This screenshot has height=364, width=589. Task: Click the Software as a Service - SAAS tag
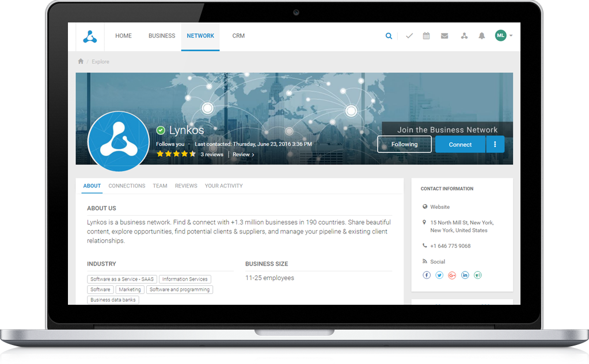pyautogui.click(x=122, y=279)
